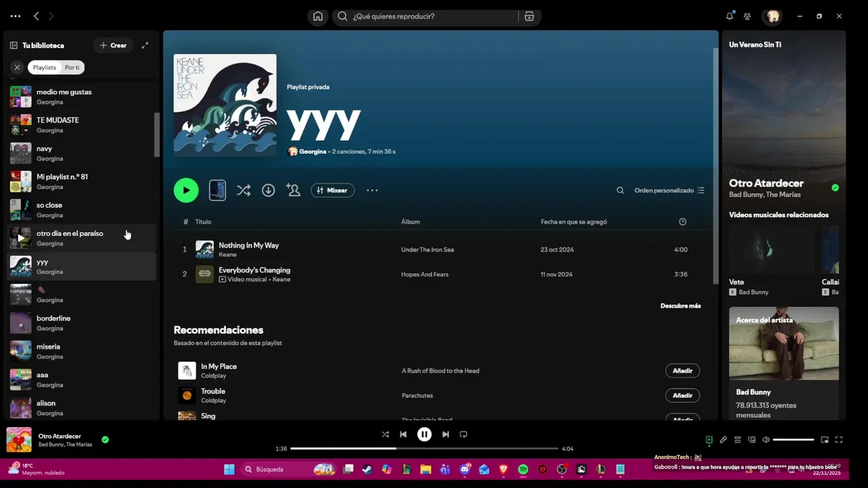Open the alison playlist

click(81, 408)
